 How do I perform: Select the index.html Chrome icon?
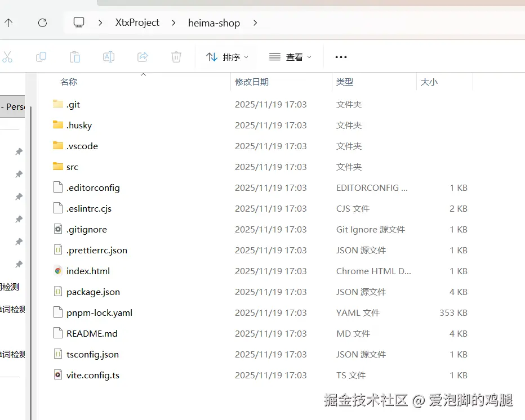[58, 270]
